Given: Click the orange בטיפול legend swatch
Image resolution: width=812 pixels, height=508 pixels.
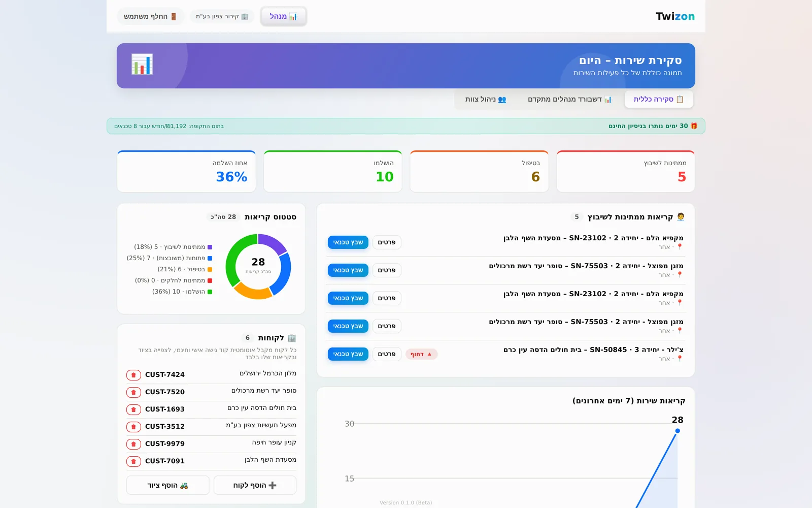Looking at the screenshot, I should click(210, 269).
